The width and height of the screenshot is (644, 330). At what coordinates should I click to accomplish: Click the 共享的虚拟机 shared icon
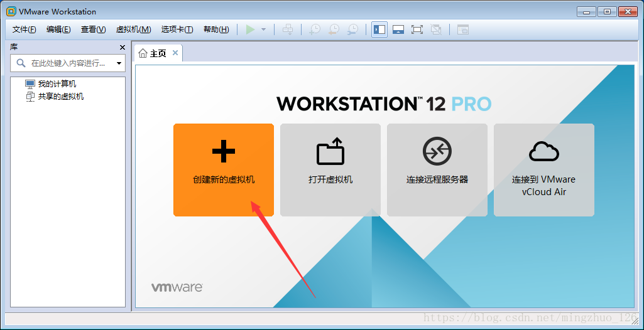point(30,97)
